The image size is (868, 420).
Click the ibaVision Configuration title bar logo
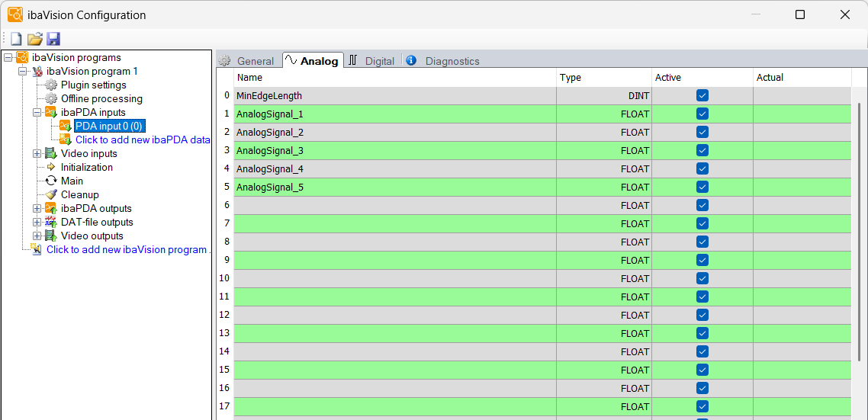point(15,15)
